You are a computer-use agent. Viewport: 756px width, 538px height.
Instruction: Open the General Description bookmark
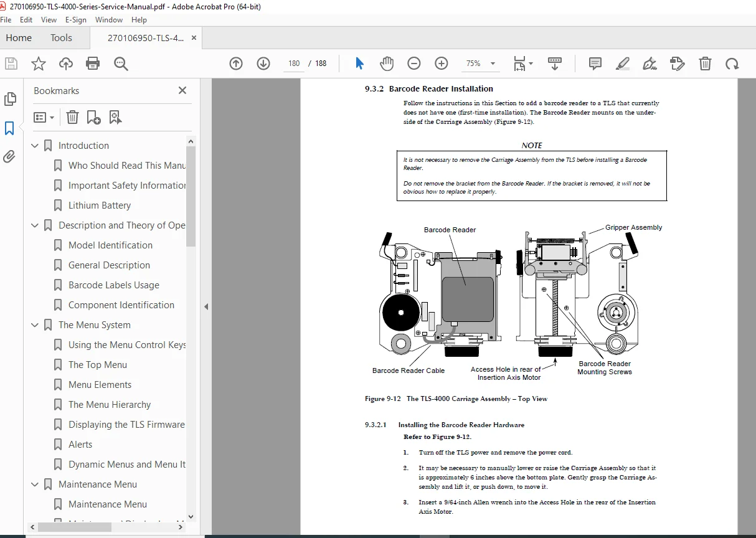coord(109,265)
